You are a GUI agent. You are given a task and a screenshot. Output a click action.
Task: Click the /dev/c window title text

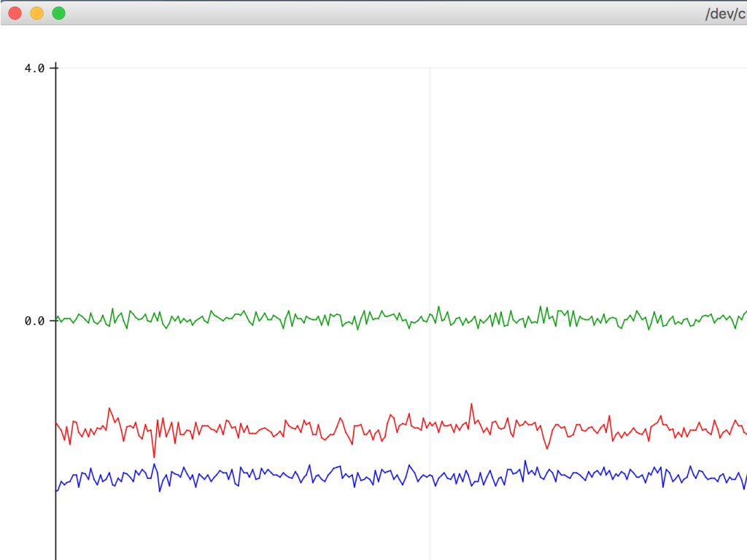point(726,14)
